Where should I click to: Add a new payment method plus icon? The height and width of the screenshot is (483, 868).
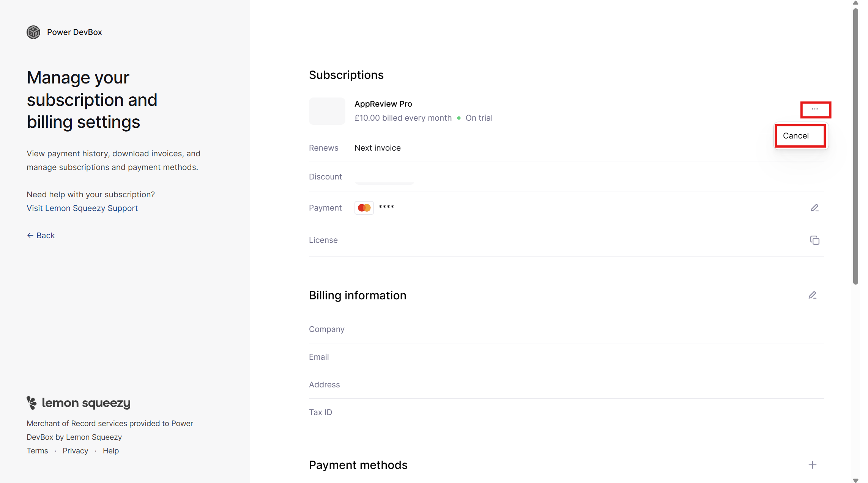point(812,465)
